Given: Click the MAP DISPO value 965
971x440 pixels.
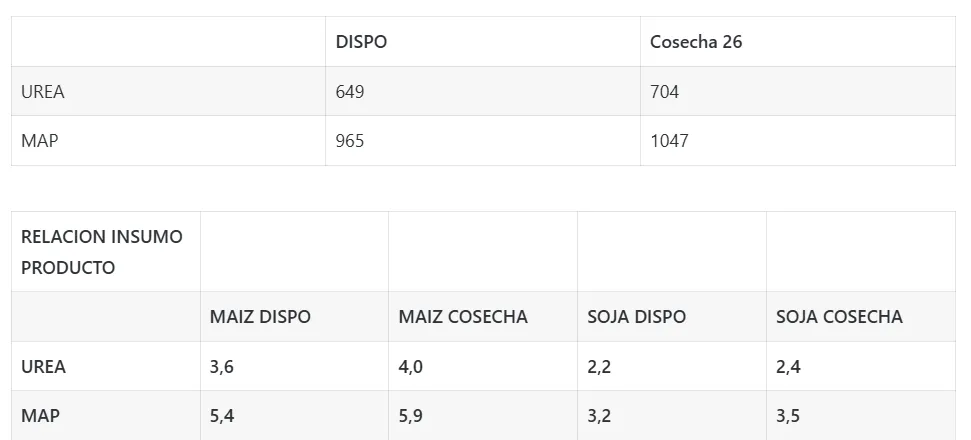Looking at the screenshot, I should [351, 141].
